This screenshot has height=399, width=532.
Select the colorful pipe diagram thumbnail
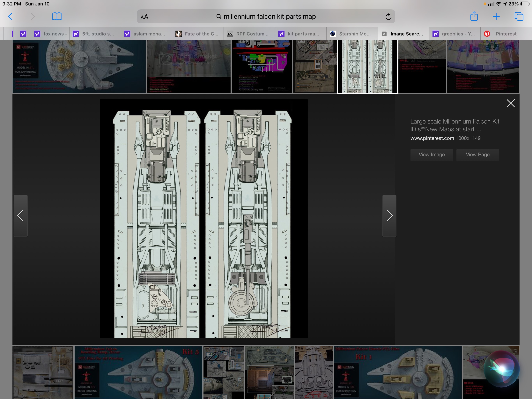pyautogui.click(x=262, y=67)
